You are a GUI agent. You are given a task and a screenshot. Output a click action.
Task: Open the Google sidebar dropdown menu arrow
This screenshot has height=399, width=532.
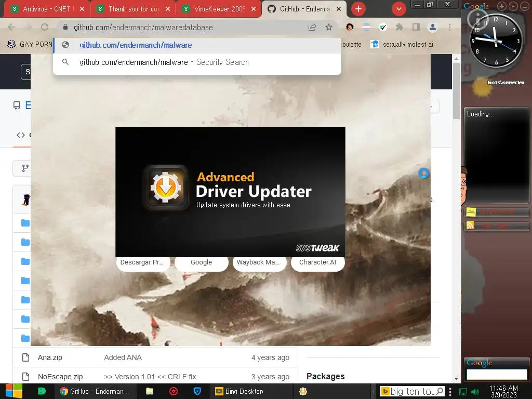pyautogui.click(x=514, y=6)
